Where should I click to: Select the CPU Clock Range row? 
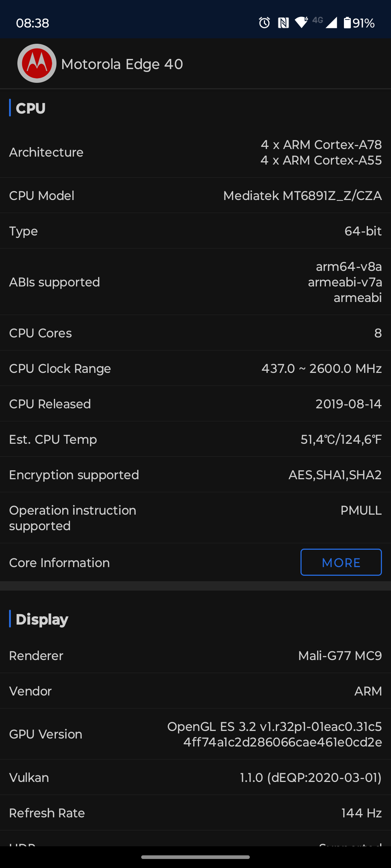195,369
